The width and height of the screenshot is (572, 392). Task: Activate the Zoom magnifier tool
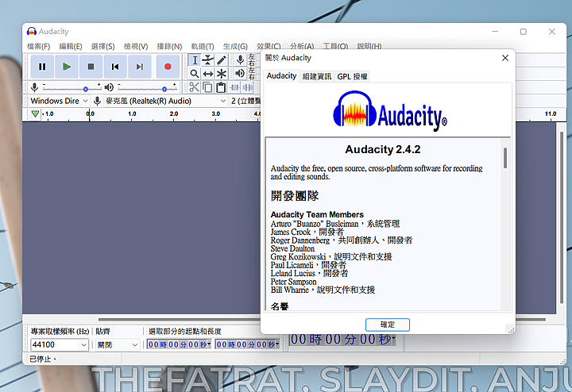(195, 74)
